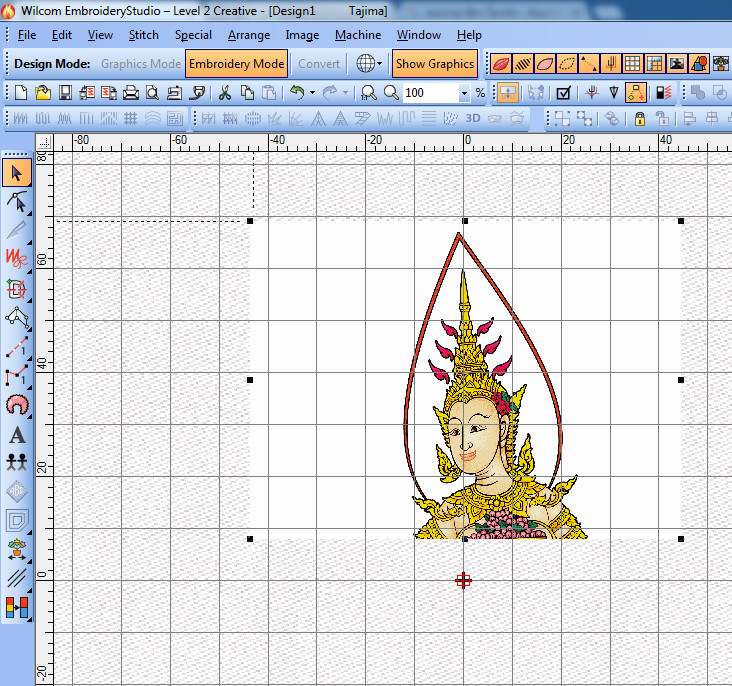
Task: Click the zoom factor field showing 100
Action: [430, 93]
